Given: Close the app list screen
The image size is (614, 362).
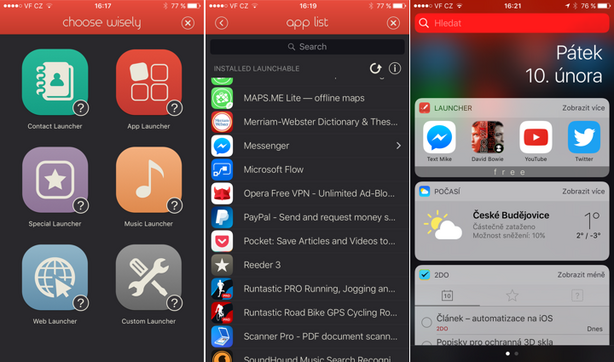Looking at the screenshot, I should pyautogui.click(x=393, y=23).
